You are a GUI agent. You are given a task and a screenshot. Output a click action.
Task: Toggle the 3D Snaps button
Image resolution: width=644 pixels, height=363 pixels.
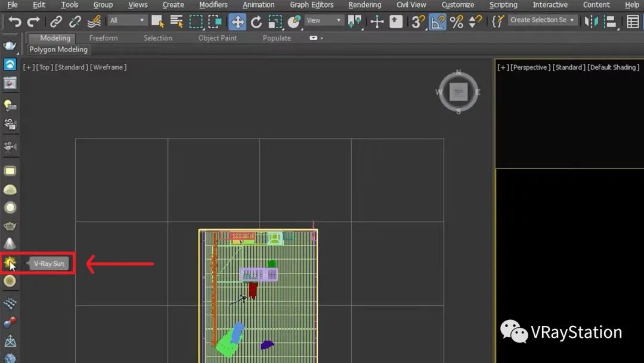419,22
